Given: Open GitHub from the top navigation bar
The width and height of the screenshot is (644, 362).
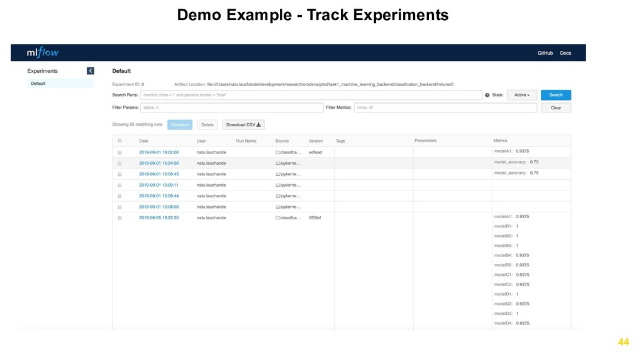Looking at the screenshot, I should tap(545, 53).
